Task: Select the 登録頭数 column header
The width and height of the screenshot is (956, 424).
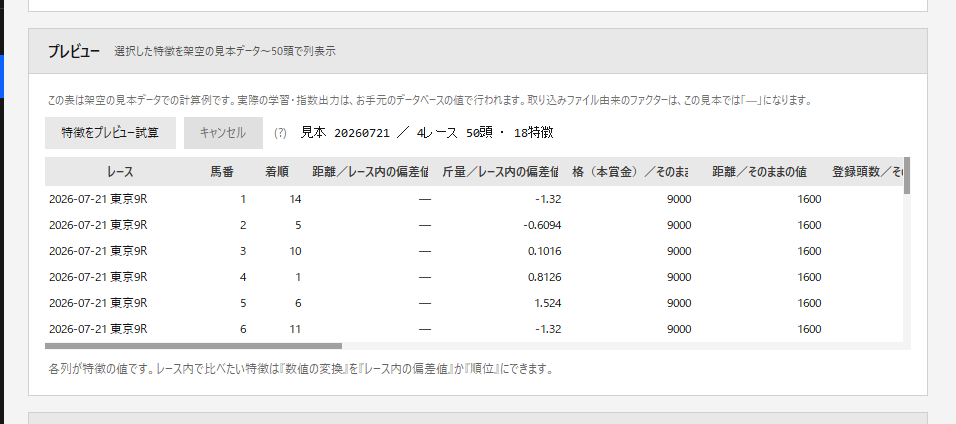Action: coord(867,172)
